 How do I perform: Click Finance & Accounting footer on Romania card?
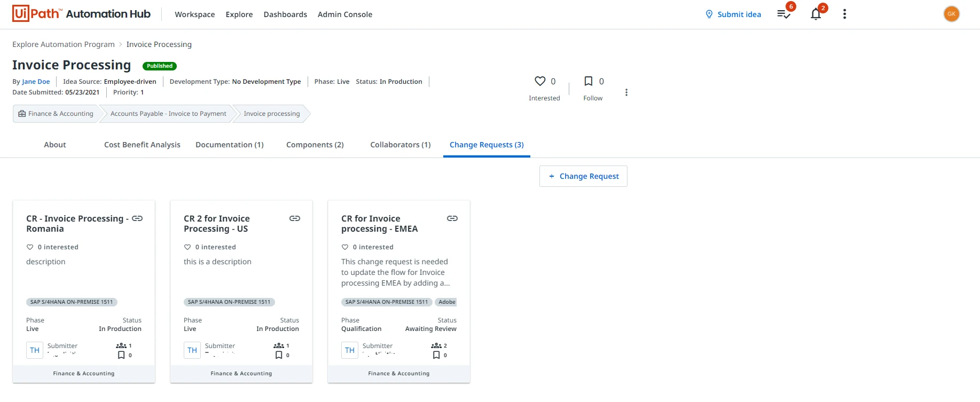[84, 374]
